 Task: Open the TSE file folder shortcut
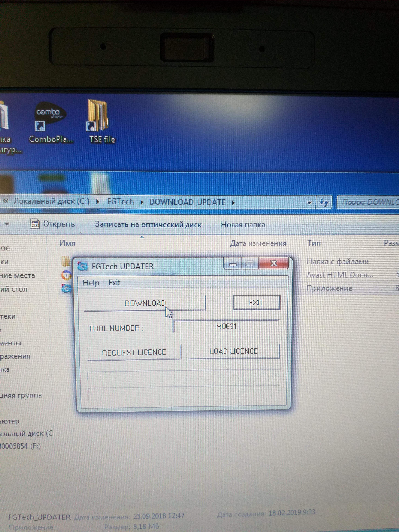pyautogui.click(x=98, y=115)
